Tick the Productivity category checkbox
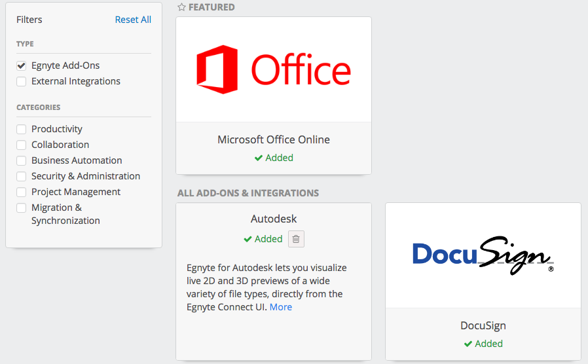The width and height of the screenshot is (588, 364). click(22, 129)
